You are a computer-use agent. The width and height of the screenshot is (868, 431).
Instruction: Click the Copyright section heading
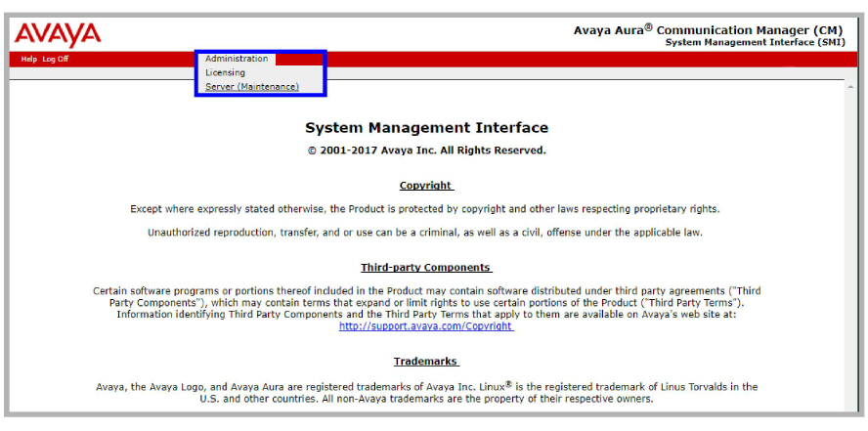point(426,186)
